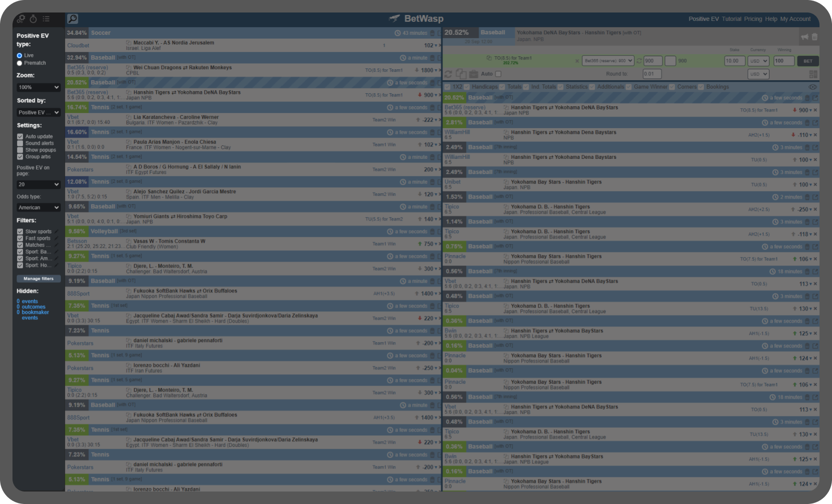Click the Manage filters button
This screenshot has height=504, width=832.
point(39,279)
